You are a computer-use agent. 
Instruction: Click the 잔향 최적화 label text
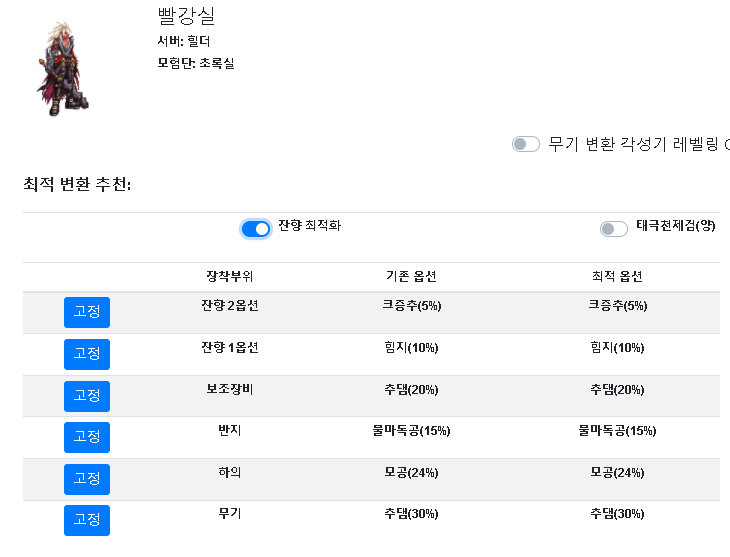click(310, 225)
